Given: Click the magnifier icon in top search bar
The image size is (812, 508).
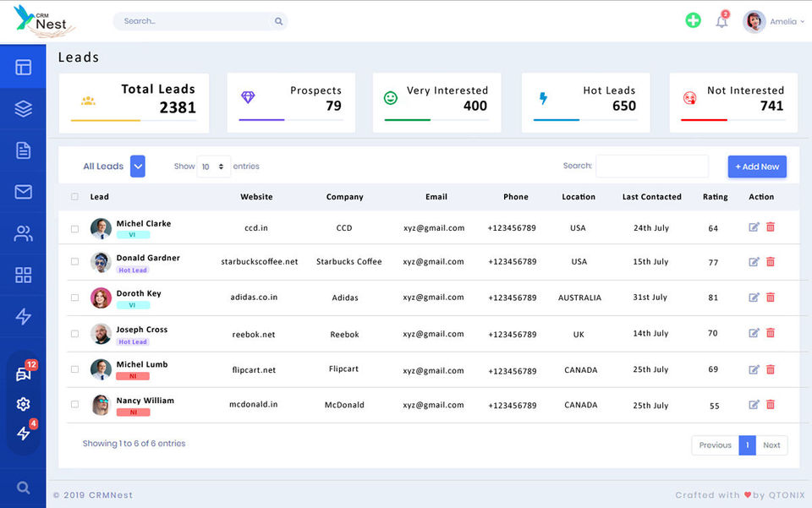Looking at the screenshot, I should point(278,21).
